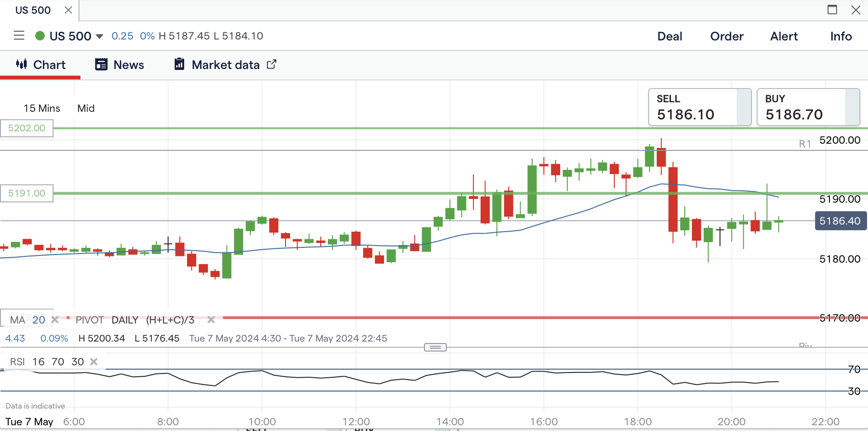Remove the RSI 16 70 30 indicator
This screenshot has height=431, width=868.
(x=94, y=362)
